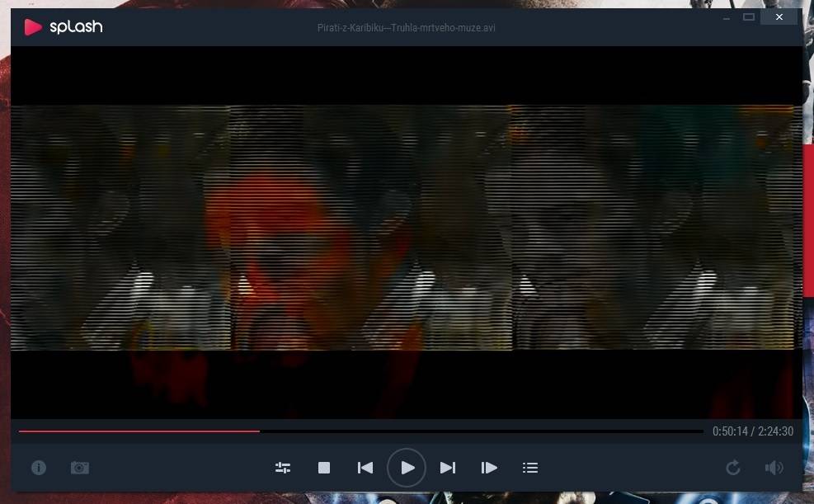Open the video settings equalizer
Image resolution: width=814 pixels, height=504 pixels.
click(283, 468)
